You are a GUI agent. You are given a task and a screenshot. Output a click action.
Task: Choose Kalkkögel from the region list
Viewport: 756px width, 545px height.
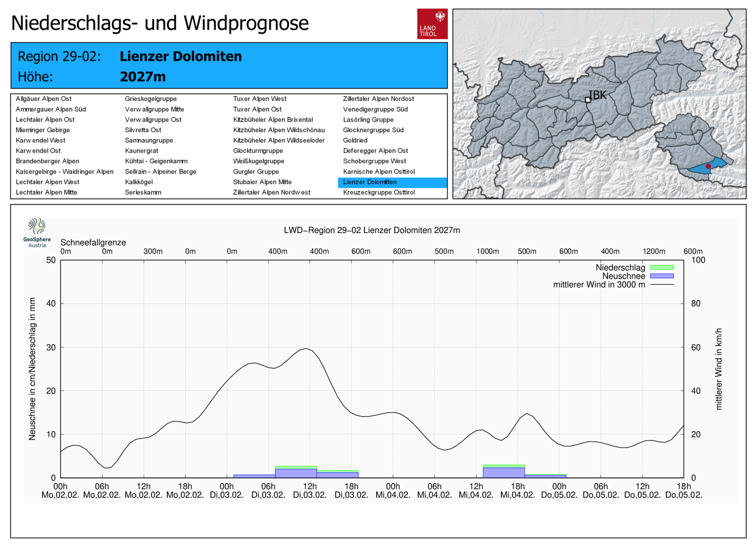click(x=138, y=182)
